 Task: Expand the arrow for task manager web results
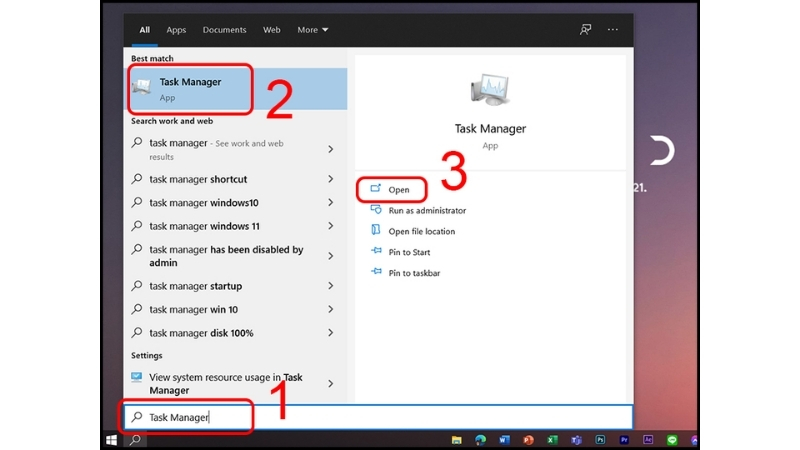click(x=331, y=149)
